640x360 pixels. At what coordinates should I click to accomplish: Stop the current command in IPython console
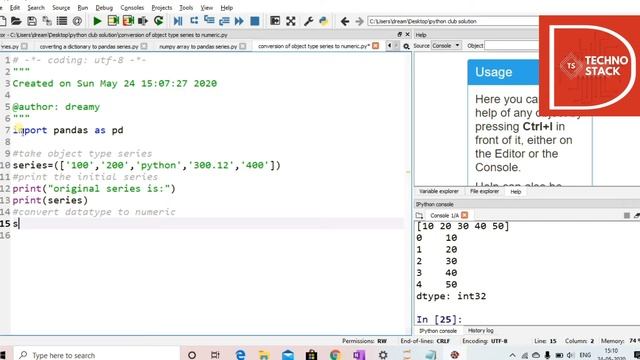(x=627, y=216)
